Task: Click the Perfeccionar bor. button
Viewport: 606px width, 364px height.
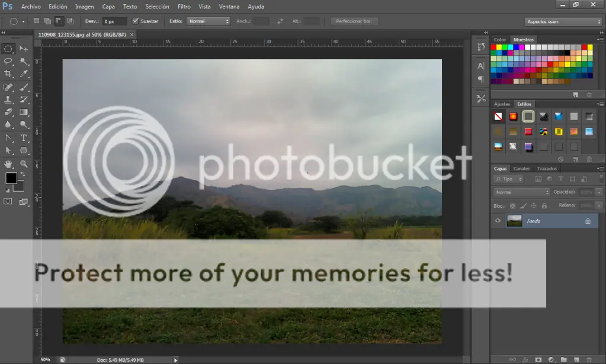Action: 354,21
